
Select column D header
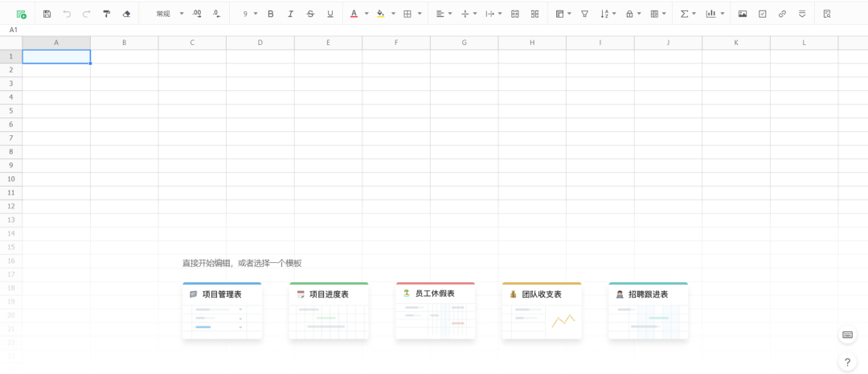[x=260, y=42]
